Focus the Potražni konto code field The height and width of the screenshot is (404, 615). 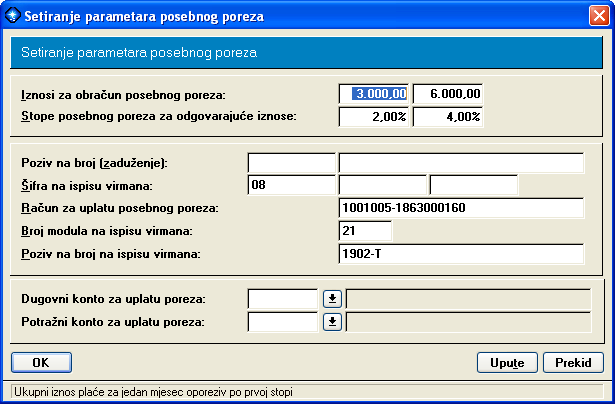click(283, 322)
